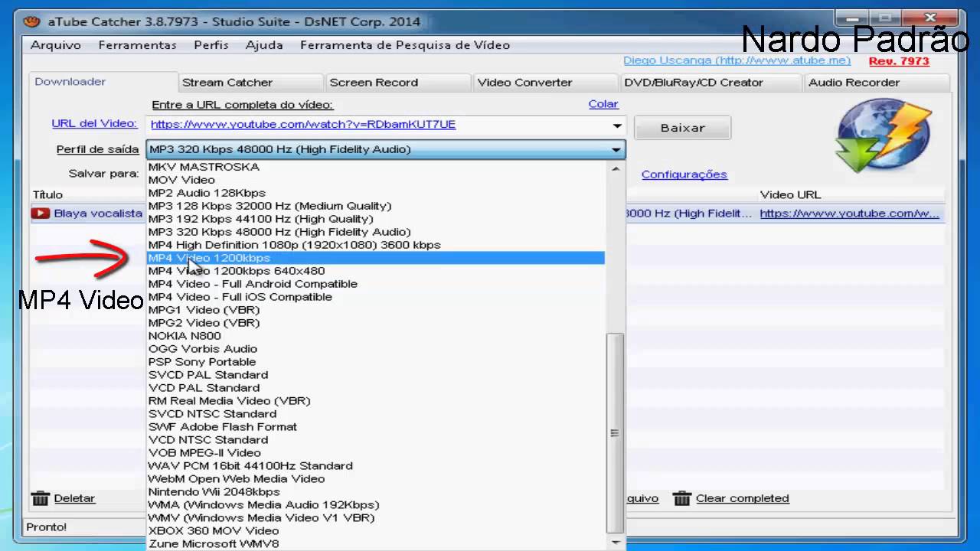
Task: Open the Ajuda menu
Action: (x=264, y=45)
